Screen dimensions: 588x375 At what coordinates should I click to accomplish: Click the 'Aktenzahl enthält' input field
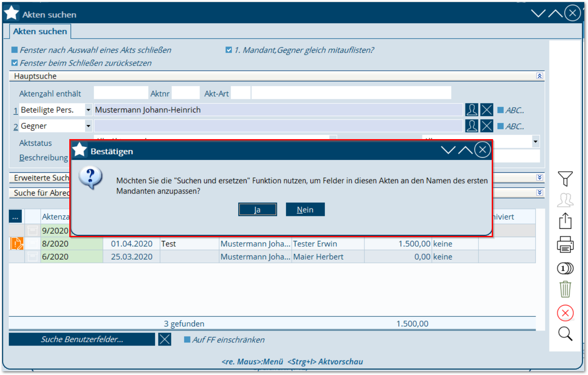click(x=121, y=93)
